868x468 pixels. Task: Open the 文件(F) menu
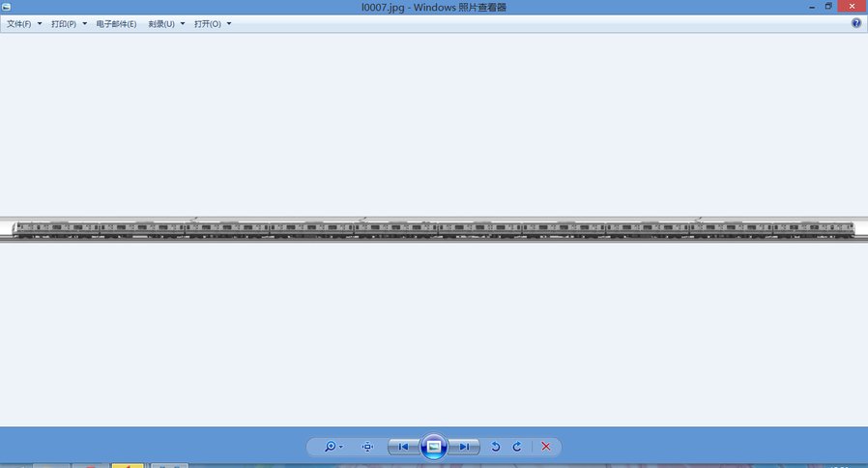19,23
